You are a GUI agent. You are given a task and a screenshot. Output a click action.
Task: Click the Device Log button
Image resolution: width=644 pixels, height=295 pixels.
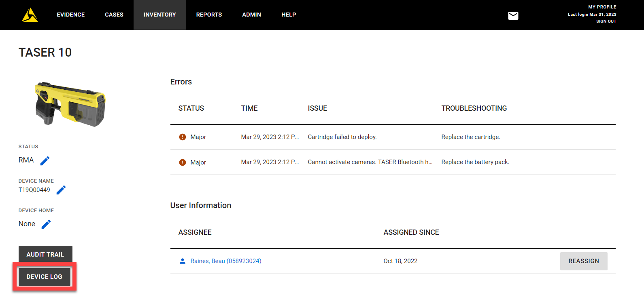pos(45,277)
